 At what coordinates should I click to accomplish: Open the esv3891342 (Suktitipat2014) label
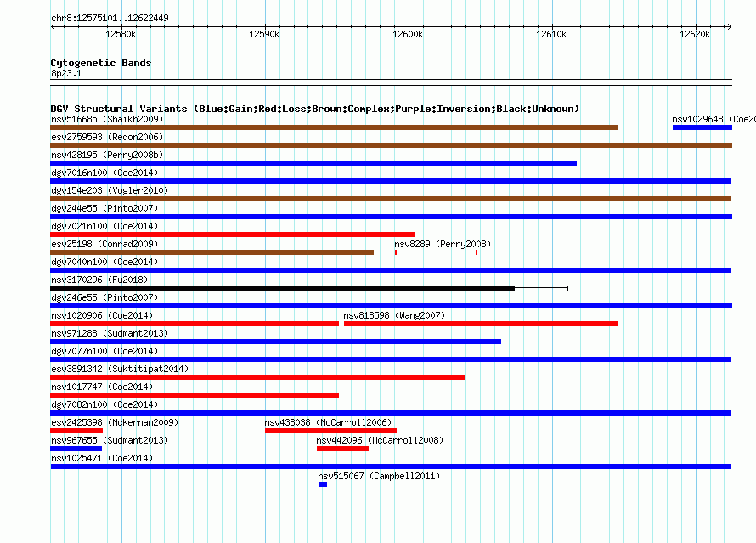click(x=120, y=369)
